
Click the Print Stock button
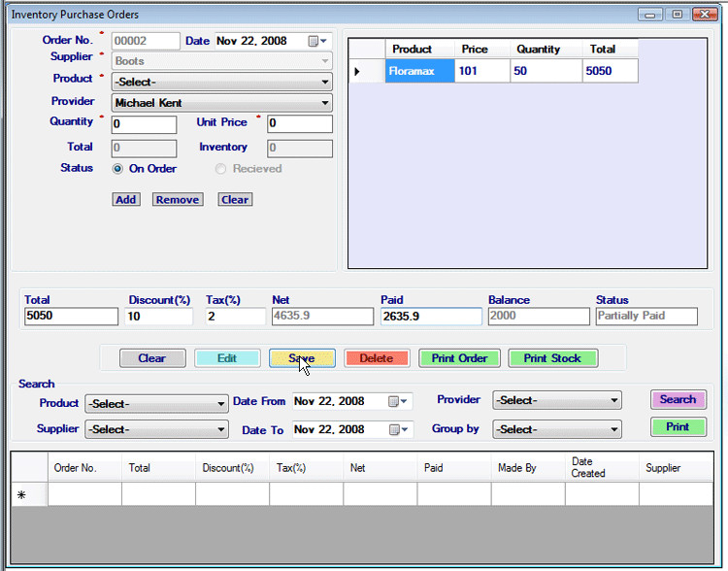552,358
